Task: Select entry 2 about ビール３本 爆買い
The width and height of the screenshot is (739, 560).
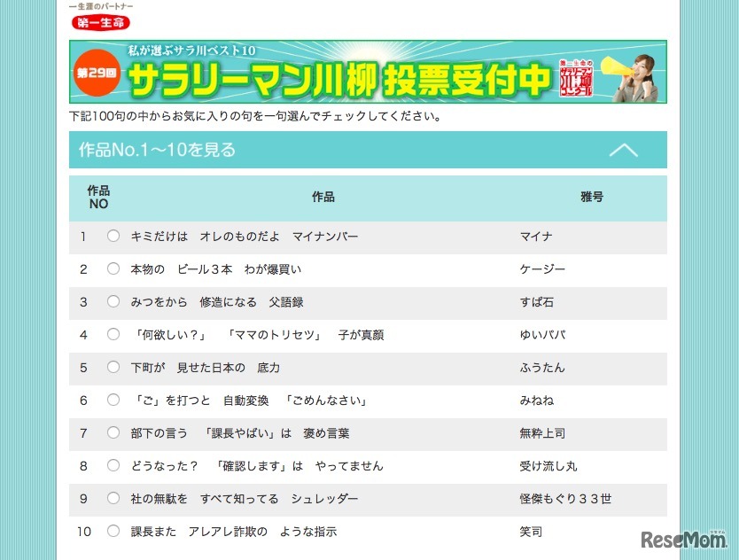Action: coord(113,269)
